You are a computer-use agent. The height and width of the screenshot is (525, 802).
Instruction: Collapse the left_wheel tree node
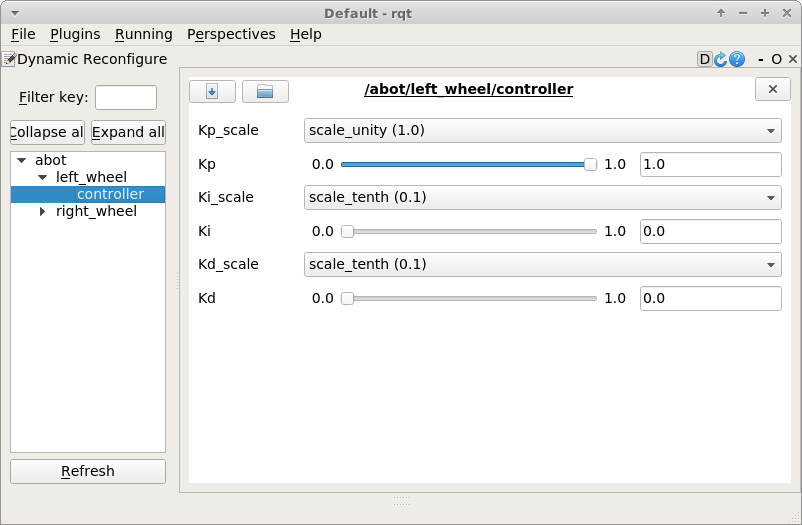click(x=42, y=177)
